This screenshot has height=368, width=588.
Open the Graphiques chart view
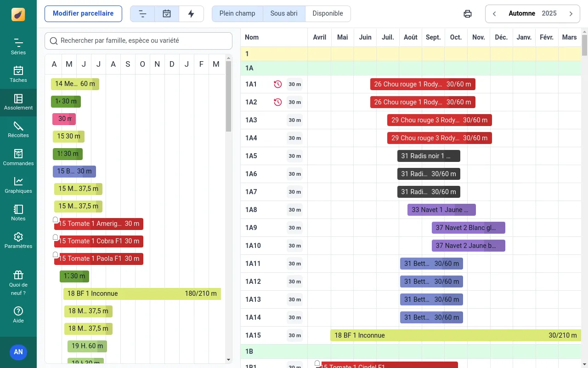[18, 185]
